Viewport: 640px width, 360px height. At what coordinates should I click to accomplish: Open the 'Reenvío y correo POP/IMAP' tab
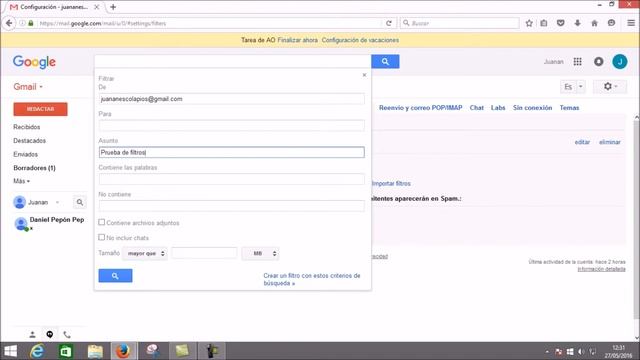[x=420, y=108]
